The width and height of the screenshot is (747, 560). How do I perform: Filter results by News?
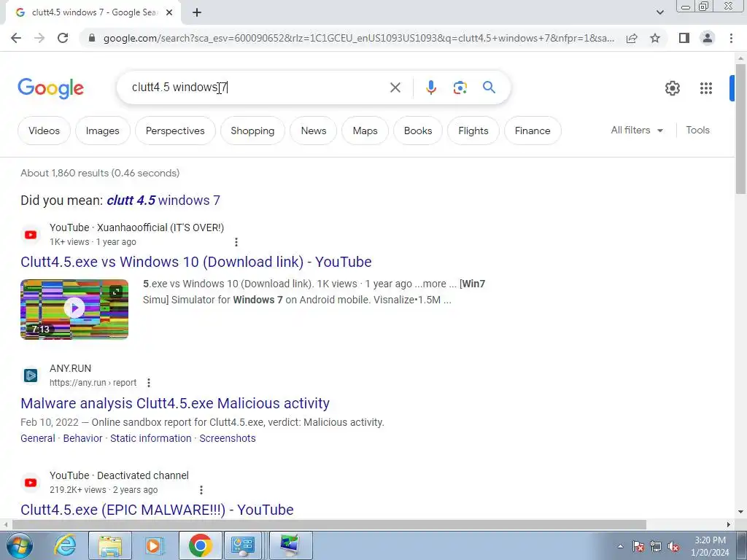click(x=314, y=131)
